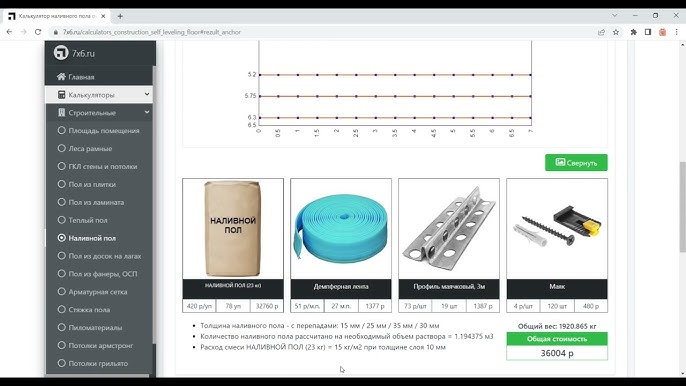Click the 7x6.ru site name link
This screenshot has width=686, height=386.
click(x=83, y=53)
